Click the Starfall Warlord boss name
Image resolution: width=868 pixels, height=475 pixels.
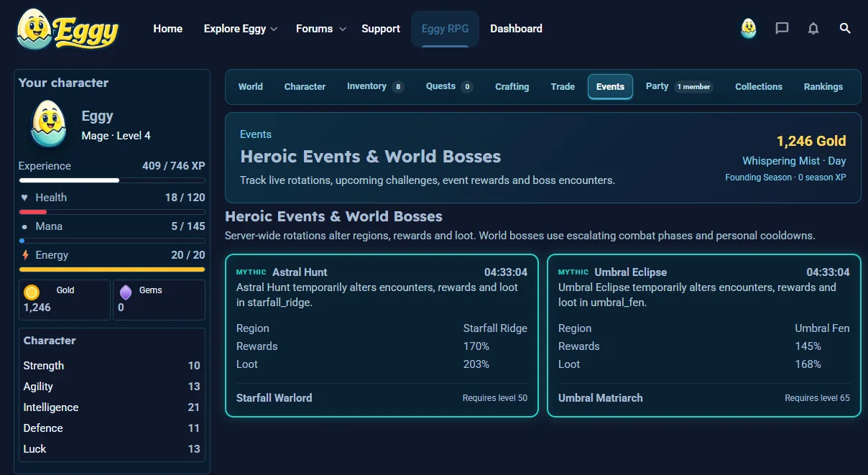(x=274, y=398)
